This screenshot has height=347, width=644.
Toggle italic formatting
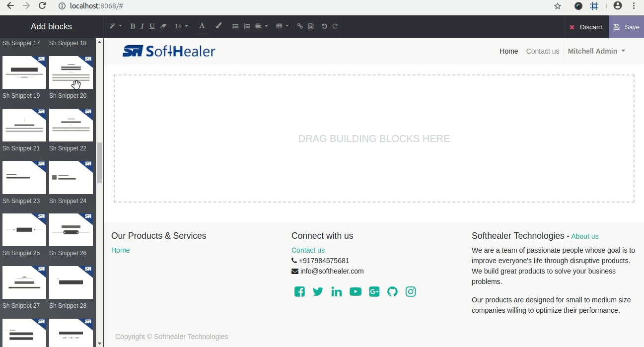click(x=142, y=26)
